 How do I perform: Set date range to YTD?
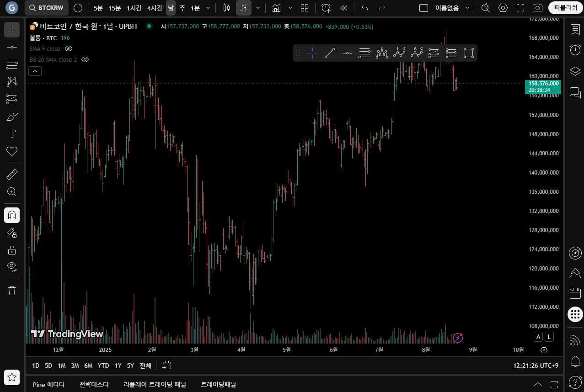[103, 366]
